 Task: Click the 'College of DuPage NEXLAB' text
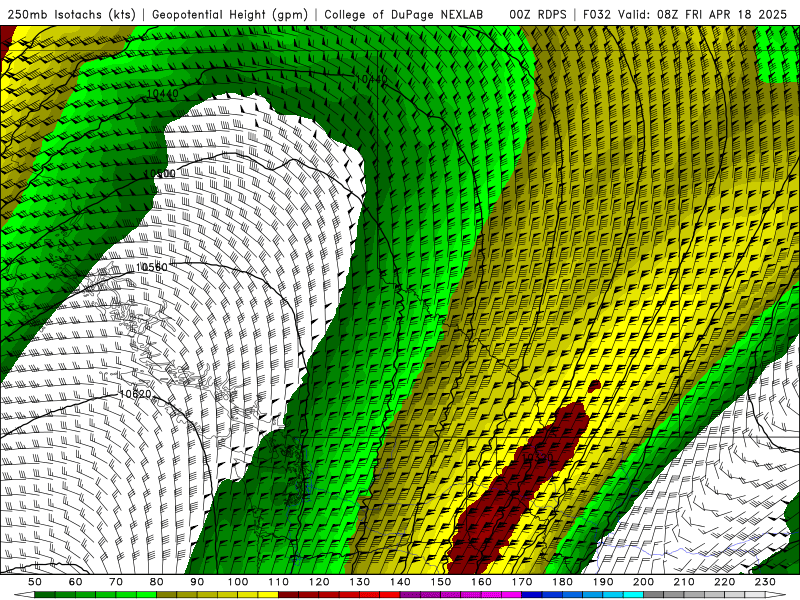point(404,14)
